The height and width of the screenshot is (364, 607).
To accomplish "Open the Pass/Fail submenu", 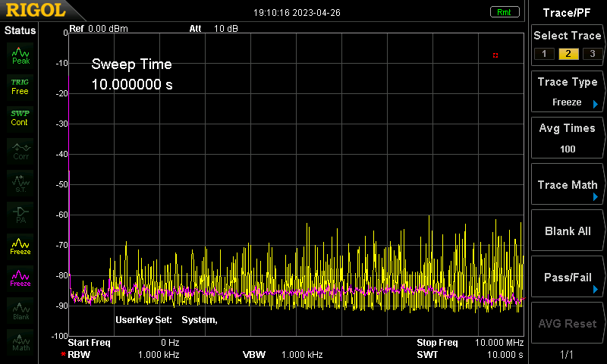I will [568, 277].
